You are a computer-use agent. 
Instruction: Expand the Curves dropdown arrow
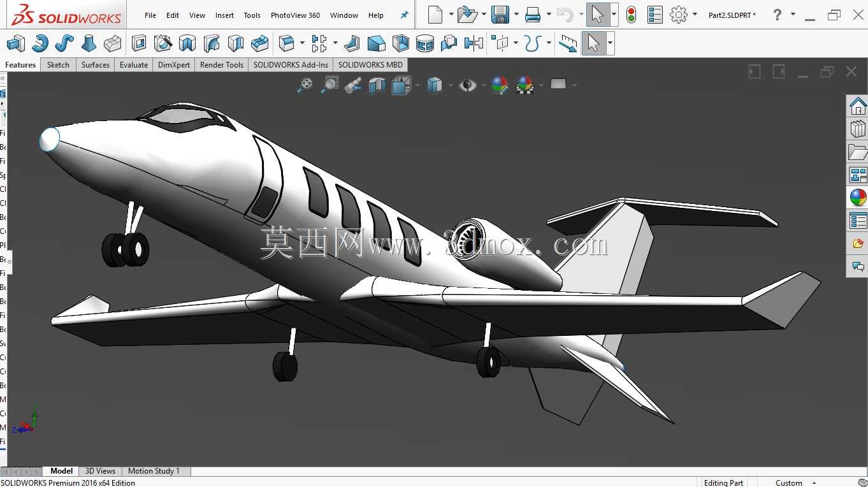(x=548, y=43)
